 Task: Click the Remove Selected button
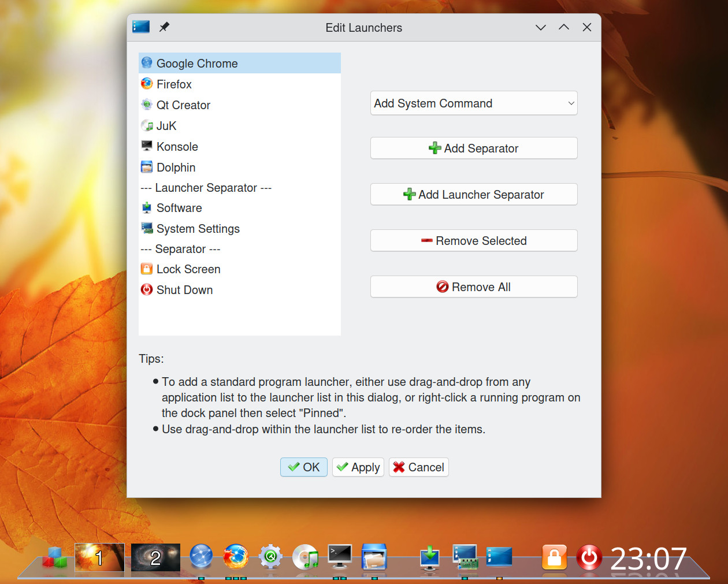(474, 241)
